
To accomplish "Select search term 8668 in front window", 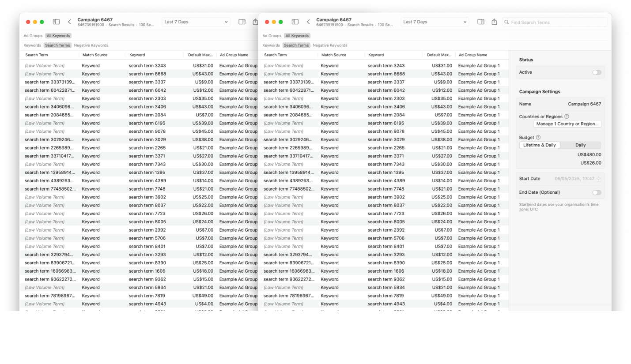I will (386, 74).
